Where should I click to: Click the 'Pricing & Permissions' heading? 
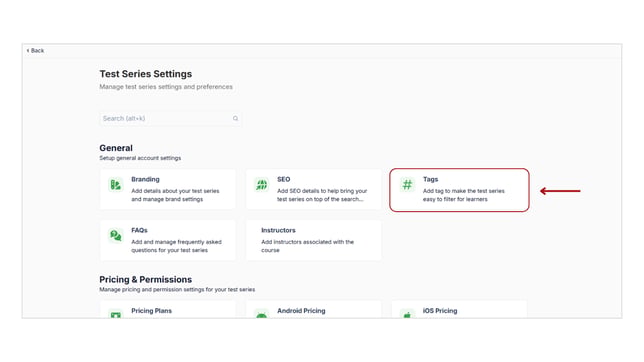(145, 279)
